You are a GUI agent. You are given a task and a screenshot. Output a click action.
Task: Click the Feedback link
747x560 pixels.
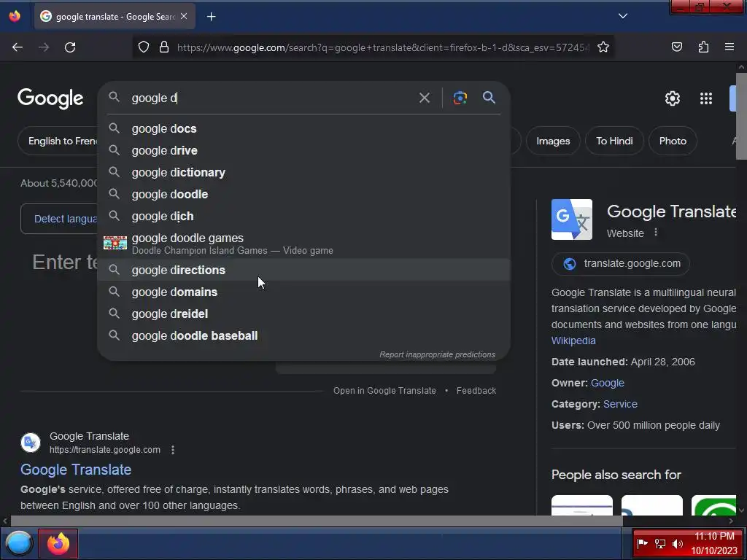pyautogui.click(x=476, y=391)
